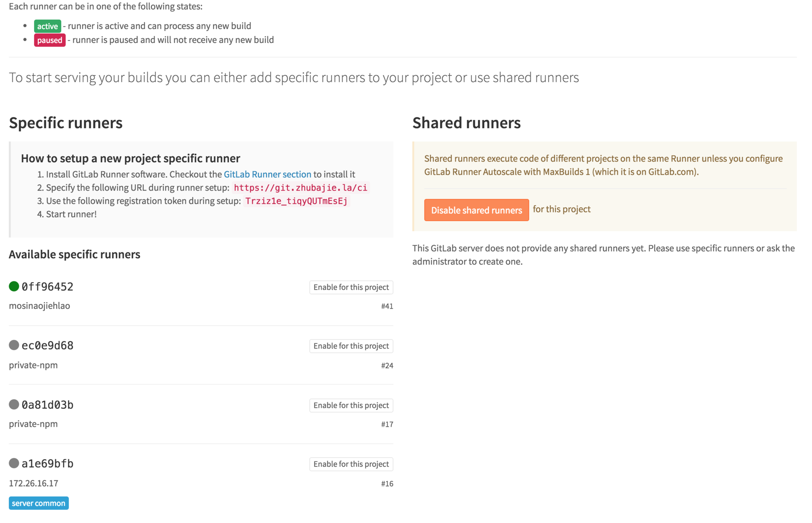Open runner a1e69bfb details
Screen dimensions: 812x523
(47, 464)
